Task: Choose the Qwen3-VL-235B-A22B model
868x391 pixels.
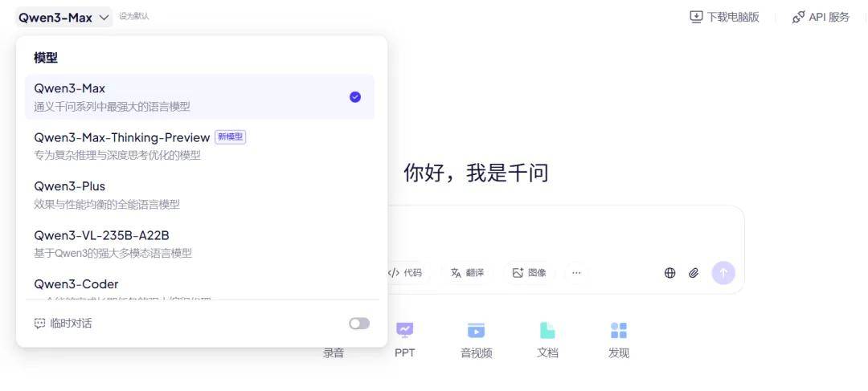Action: (x=101, y=235)
